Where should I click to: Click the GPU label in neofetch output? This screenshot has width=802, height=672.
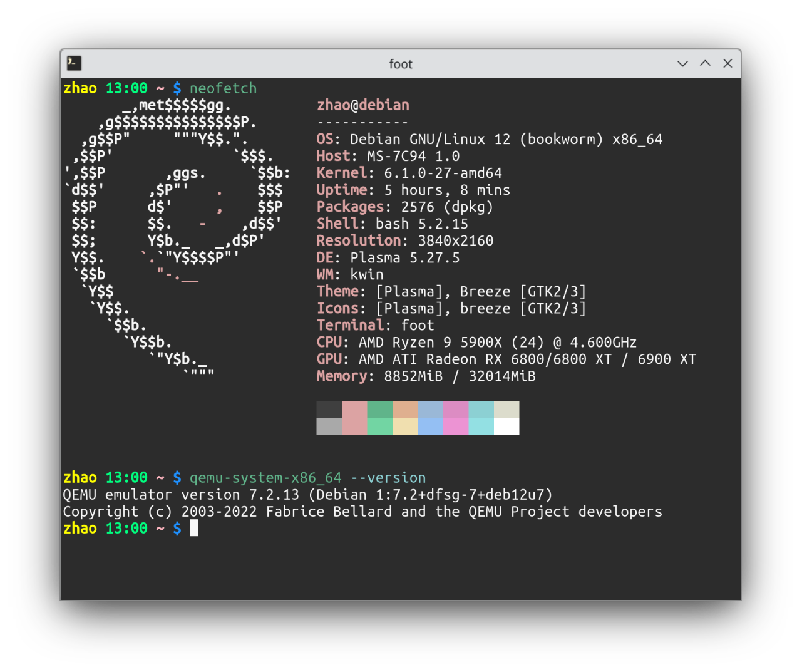(x=328, y=359)
